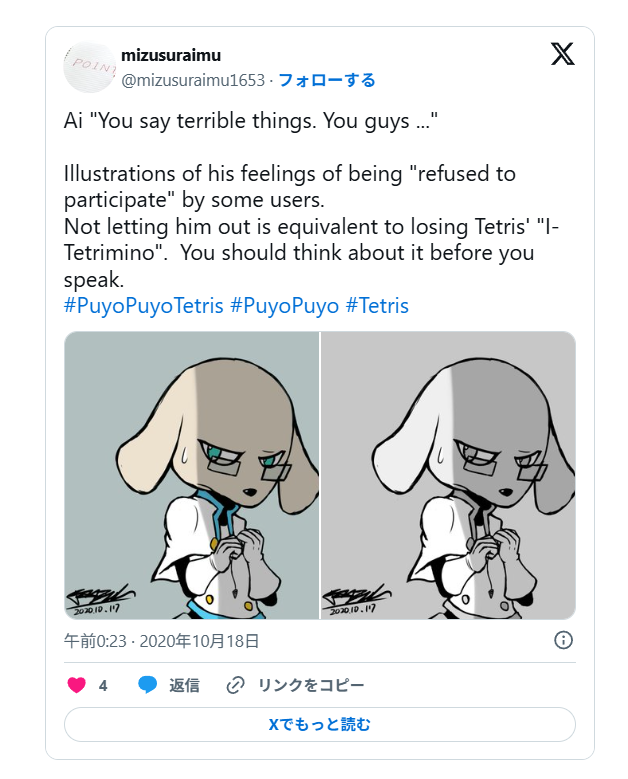Follow the user via フォローする
628x779 pixels.
click(x=326, y=80)
